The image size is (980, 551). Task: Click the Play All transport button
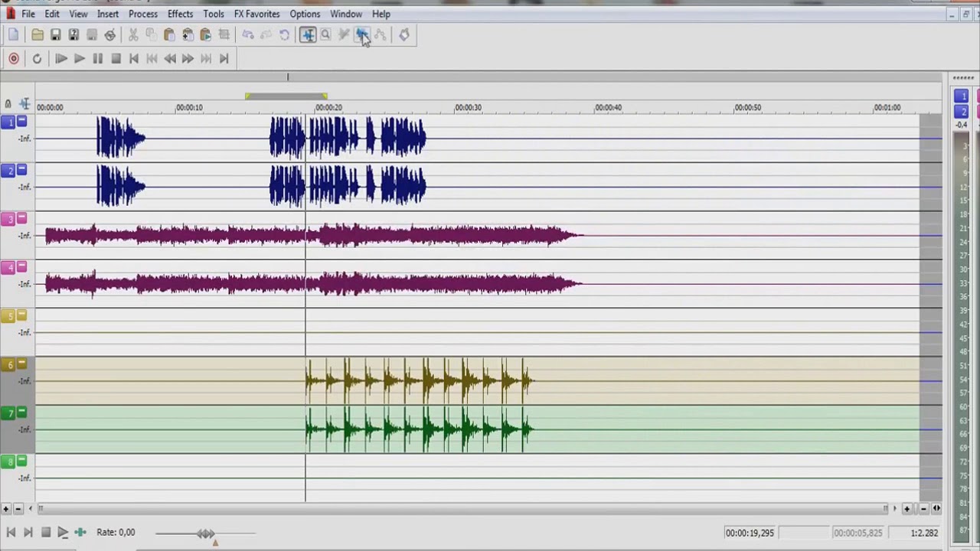click(61, 59)
